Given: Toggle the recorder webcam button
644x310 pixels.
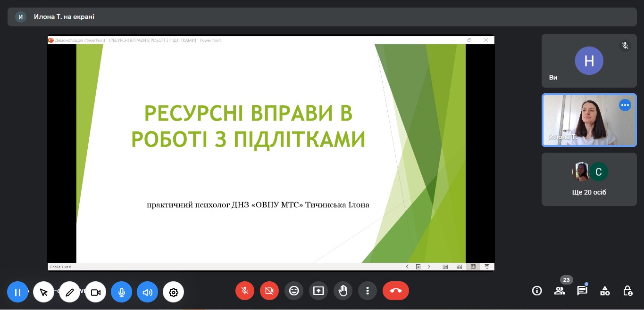Looking at the screenshot, I should pos(96,292).
